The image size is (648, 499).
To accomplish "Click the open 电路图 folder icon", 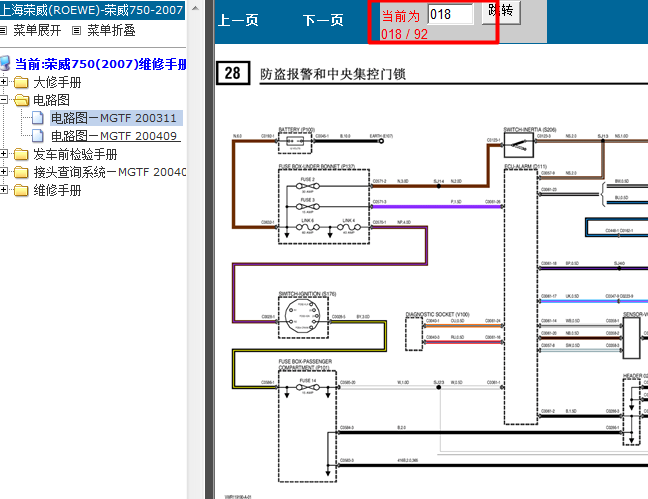I will tap(21, 100).
